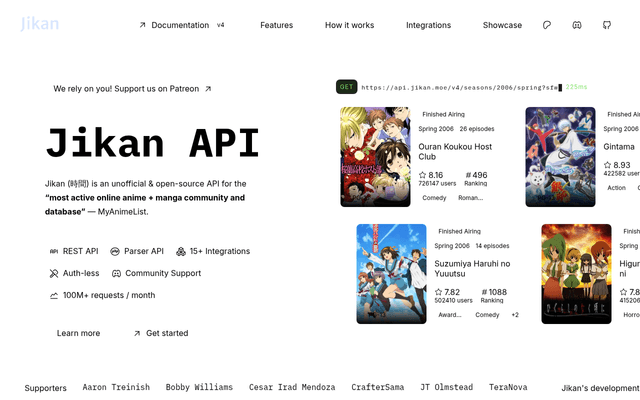This screenshot has height=400, width=640.
Task: Click the Jikan logo in header
Action: point(40,24)
